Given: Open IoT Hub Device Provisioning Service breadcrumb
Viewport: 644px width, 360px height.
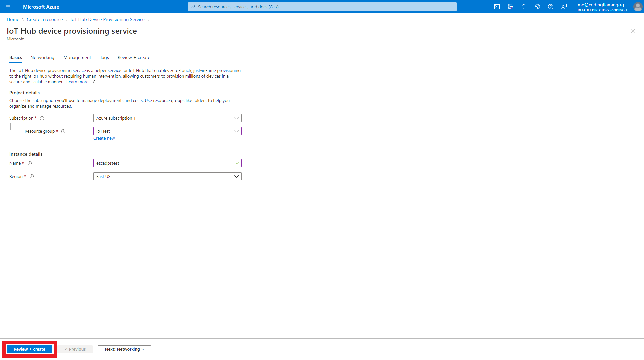Looking at the screenshot, I should [x=107, y=20].
